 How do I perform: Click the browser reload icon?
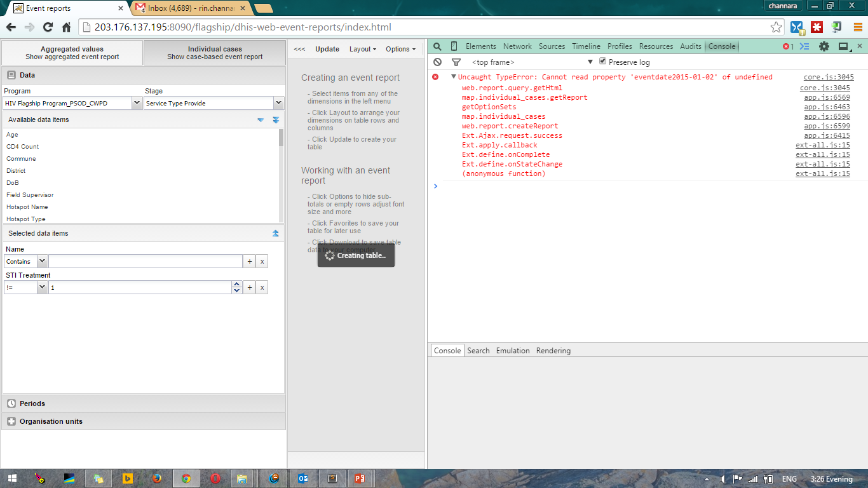(48, 27)
